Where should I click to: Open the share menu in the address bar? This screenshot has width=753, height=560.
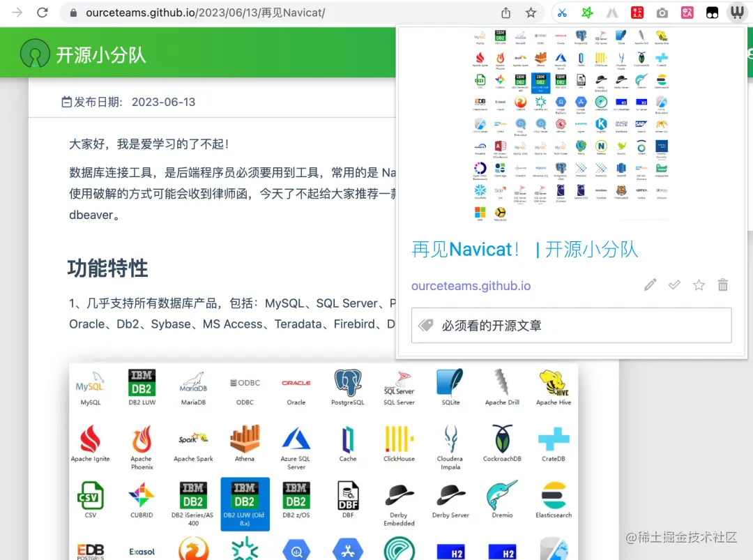pyautogui.click(x=506, y=13)
